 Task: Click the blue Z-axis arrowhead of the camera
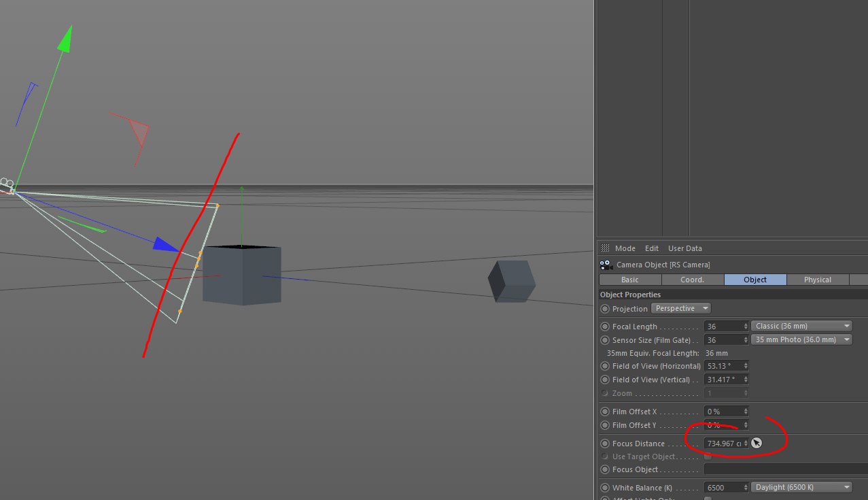[x=167, y=245]
